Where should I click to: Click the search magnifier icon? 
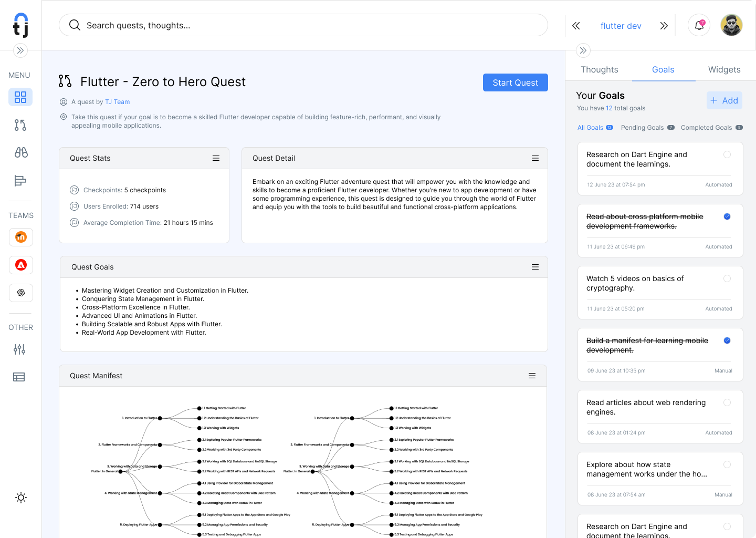coord(75,25)
